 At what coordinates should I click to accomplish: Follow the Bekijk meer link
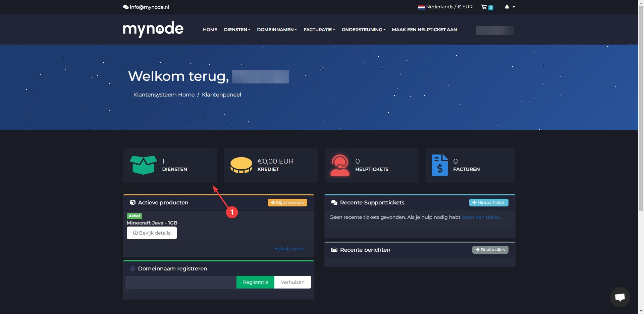(x=291, y=249)
